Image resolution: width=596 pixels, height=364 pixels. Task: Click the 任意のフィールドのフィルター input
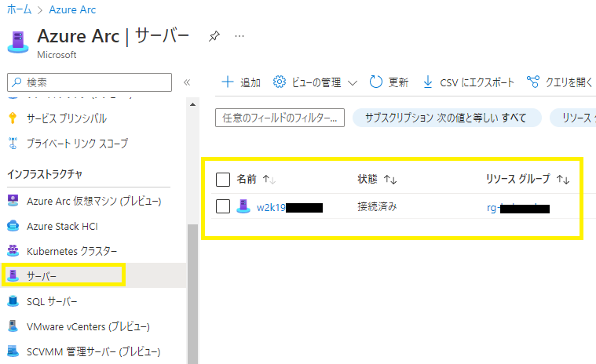pos(280,118)
